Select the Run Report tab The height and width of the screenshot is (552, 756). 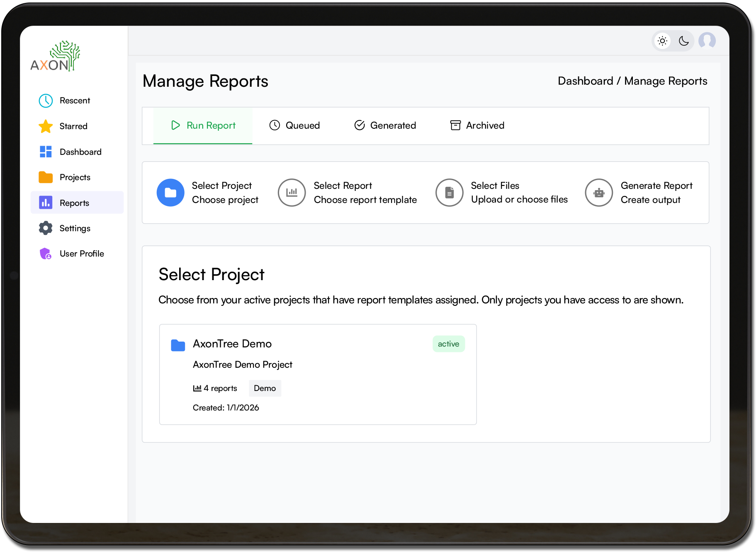tap(203, 125)
